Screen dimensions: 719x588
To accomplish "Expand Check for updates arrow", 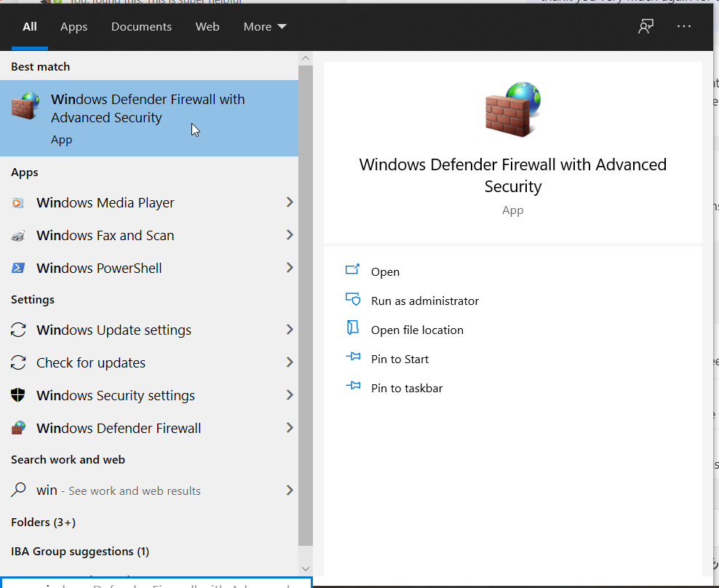I will 290,362.
